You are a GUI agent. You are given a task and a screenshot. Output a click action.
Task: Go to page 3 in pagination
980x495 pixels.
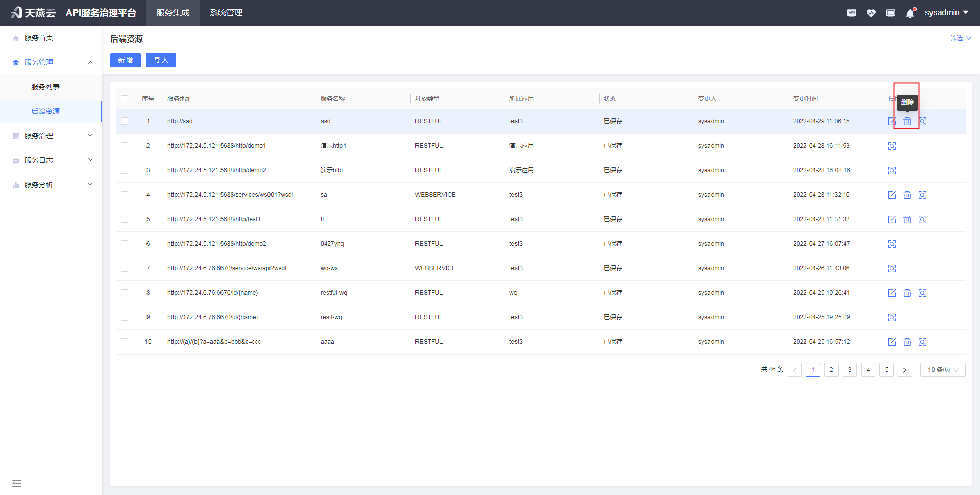click(850, 370)
